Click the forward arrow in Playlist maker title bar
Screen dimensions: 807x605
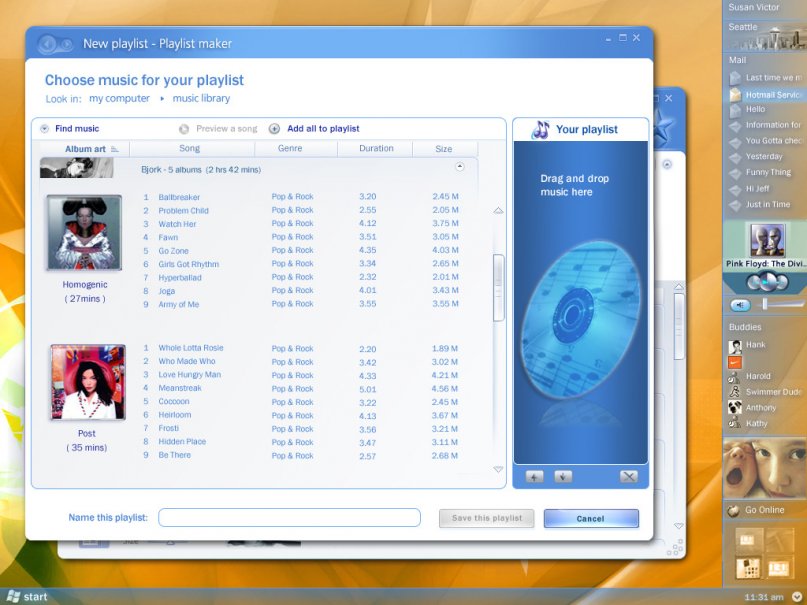click(x=66, y=45)
